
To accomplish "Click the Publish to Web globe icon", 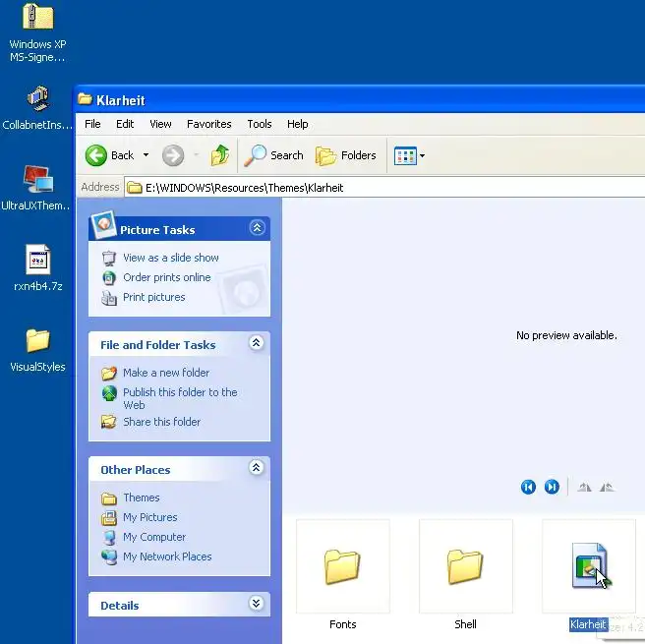I will pyautogui.click(x=109, y=393).
